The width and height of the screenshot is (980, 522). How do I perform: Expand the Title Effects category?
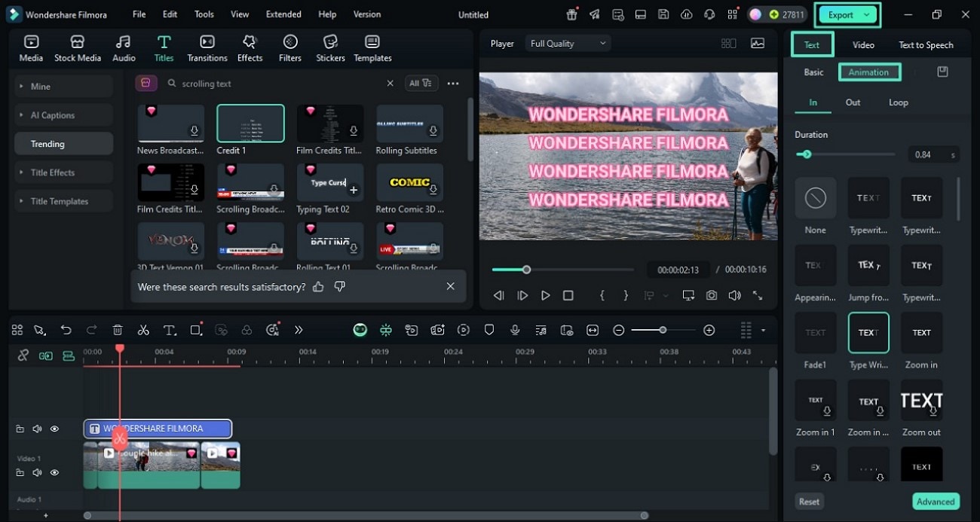(x=63, y=172)
